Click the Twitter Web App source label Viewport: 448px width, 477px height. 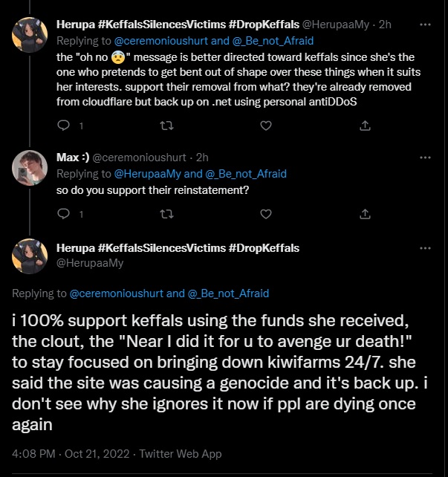point(181,453)
